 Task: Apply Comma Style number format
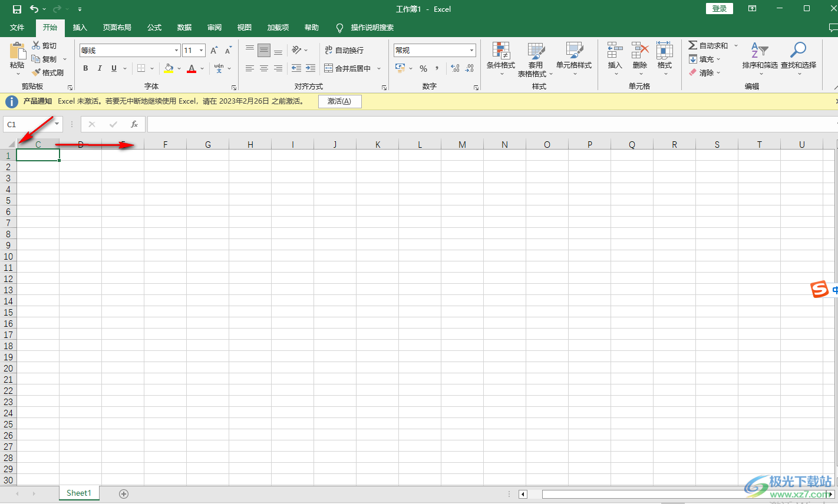(437, 69)
